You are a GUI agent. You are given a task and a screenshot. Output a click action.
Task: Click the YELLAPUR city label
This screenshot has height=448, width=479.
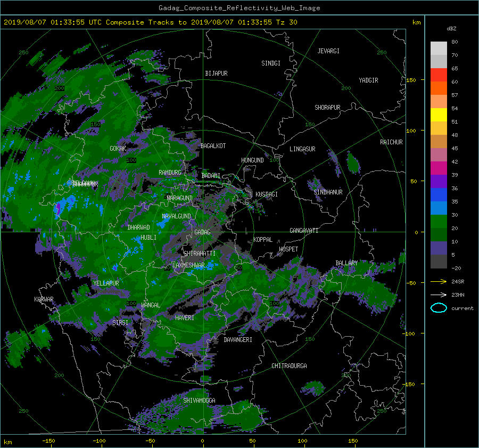click(x=106, y=283)
